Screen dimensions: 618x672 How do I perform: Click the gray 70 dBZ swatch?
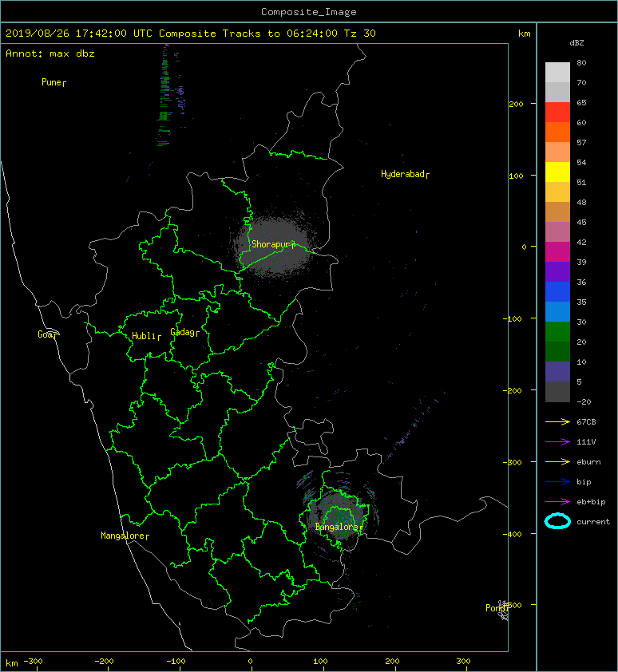pyautogui.click(x=557, y=92)
